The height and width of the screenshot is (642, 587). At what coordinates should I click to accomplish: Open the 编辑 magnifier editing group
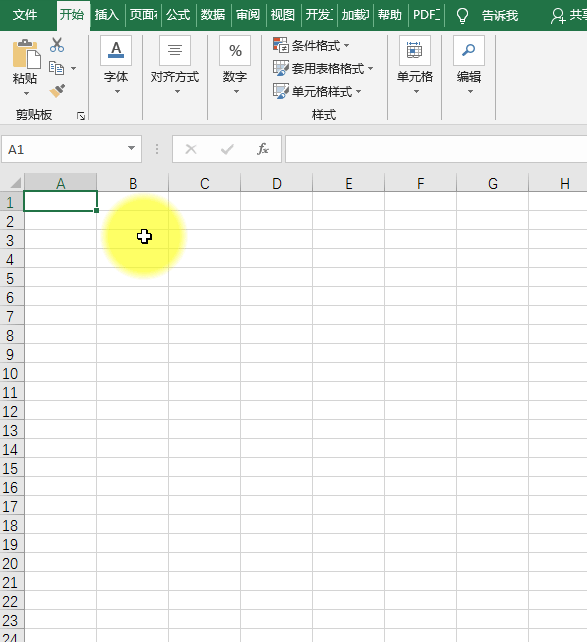coord(469,51)
